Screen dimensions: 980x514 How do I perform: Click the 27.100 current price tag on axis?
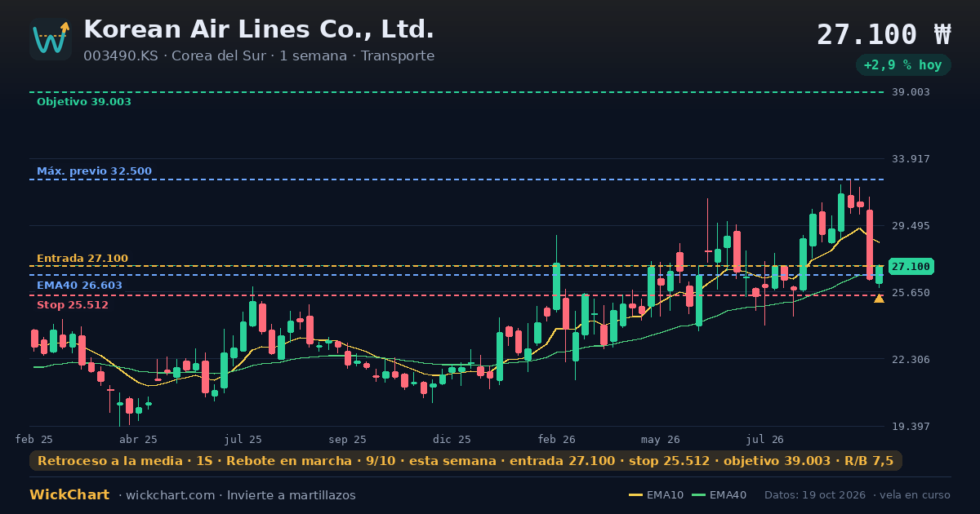911,267
